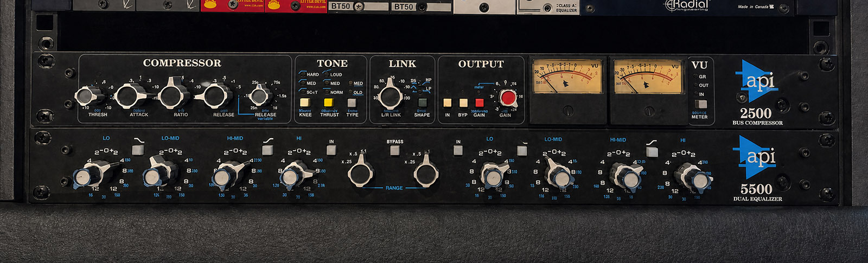Click the NORM thrust indicator LED

[x=327, y=92]
